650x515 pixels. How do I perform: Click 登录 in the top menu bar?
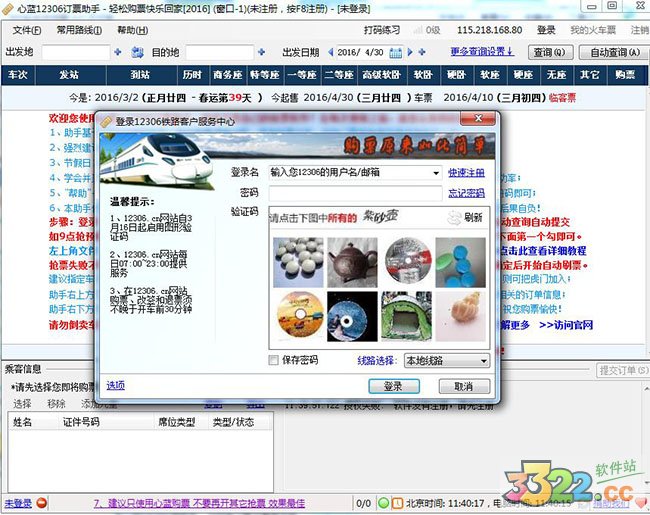click(546, 30)
